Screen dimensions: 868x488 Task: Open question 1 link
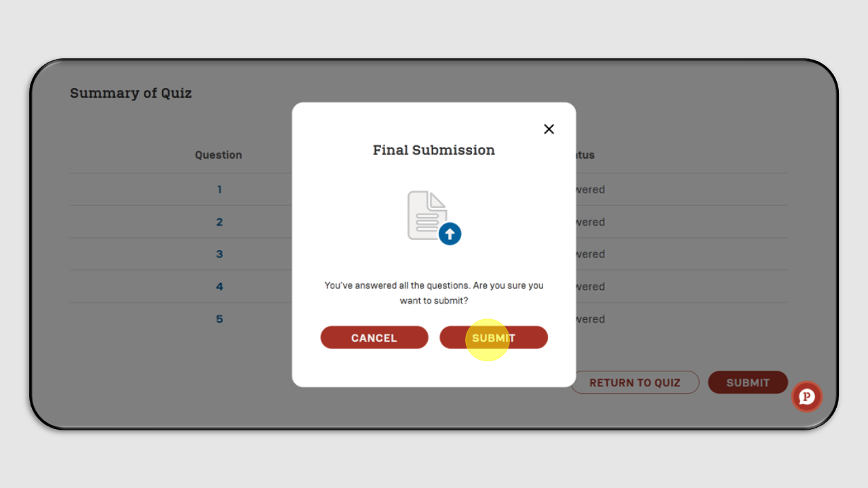click(x=219, y=190)
